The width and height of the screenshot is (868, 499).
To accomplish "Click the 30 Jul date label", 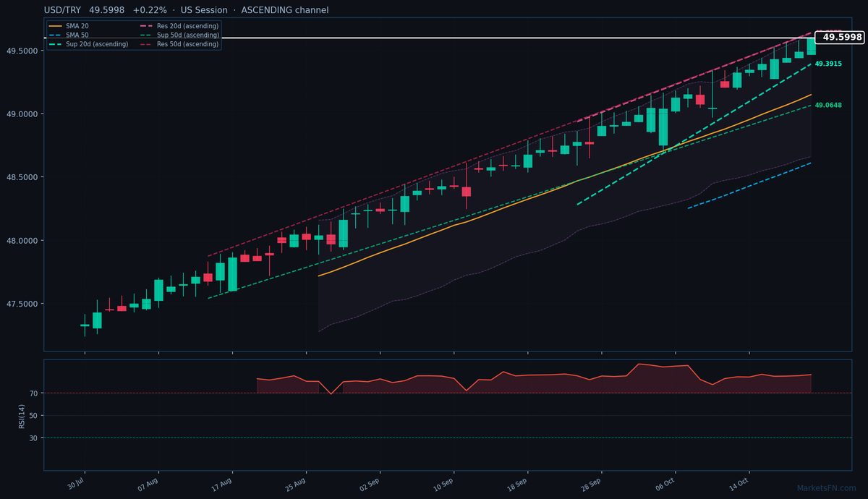I will 75,482.
